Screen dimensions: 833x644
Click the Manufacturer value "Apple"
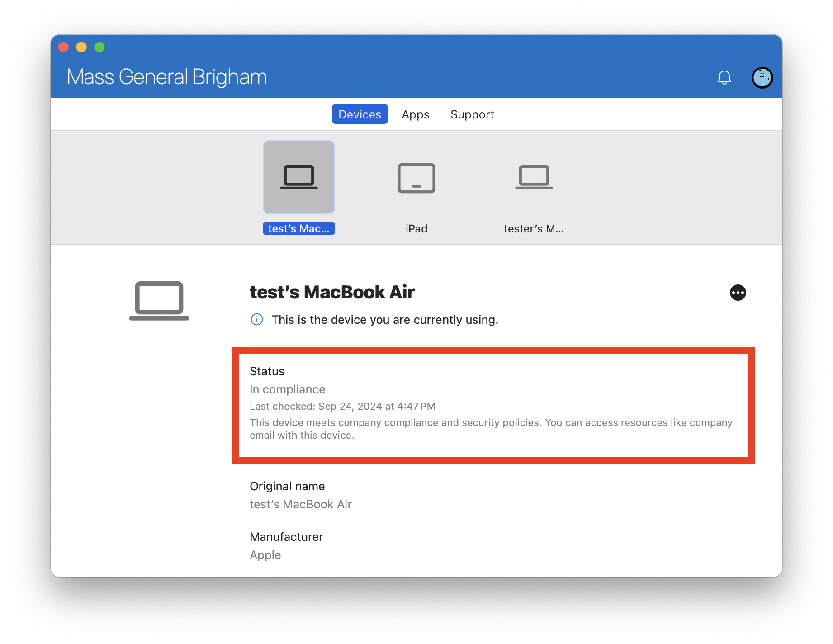[x=265, y=555]
